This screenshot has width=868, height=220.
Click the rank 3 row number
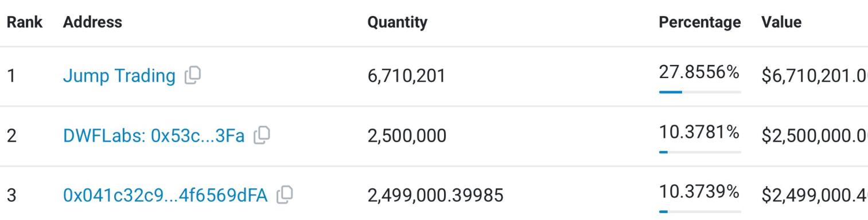(11, 196)
